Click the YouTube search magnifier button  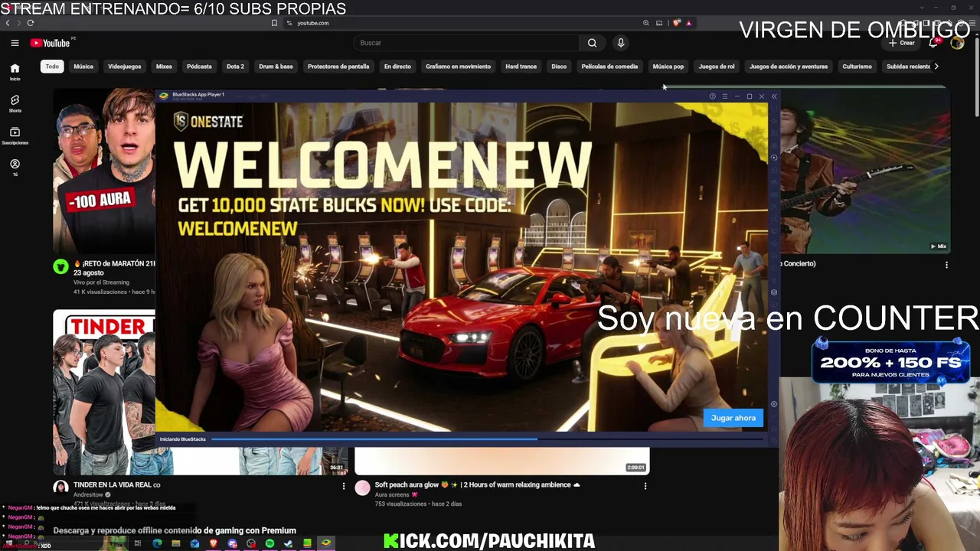[x=592, y=43]
